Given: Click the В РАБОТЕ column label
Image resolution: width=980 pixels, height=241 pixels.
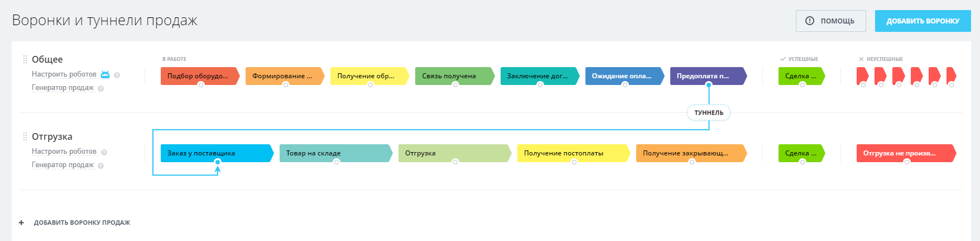Looking at the screenshot, I should 174,59.
